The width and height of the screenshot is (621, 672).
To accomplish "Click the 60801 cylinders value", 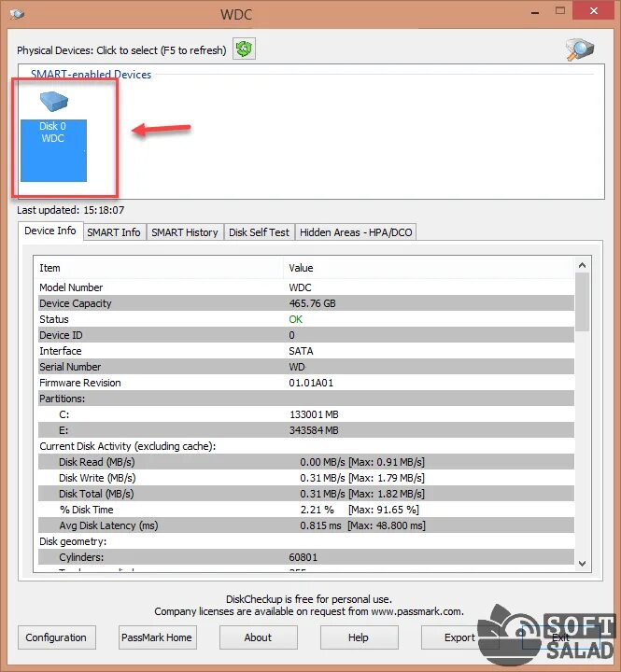I will [x=303, y=556].
